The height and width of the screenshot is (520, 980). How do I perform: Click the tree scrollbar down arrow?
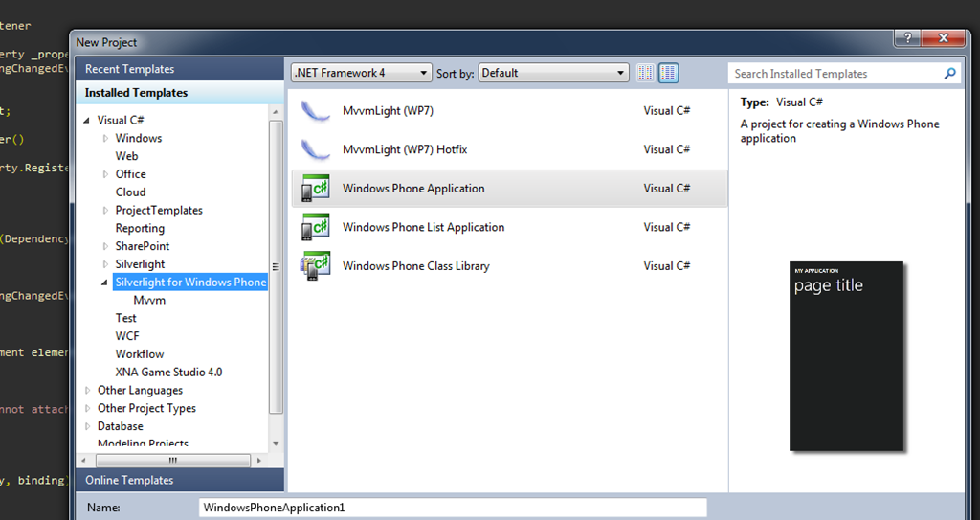tap(276, 444)
